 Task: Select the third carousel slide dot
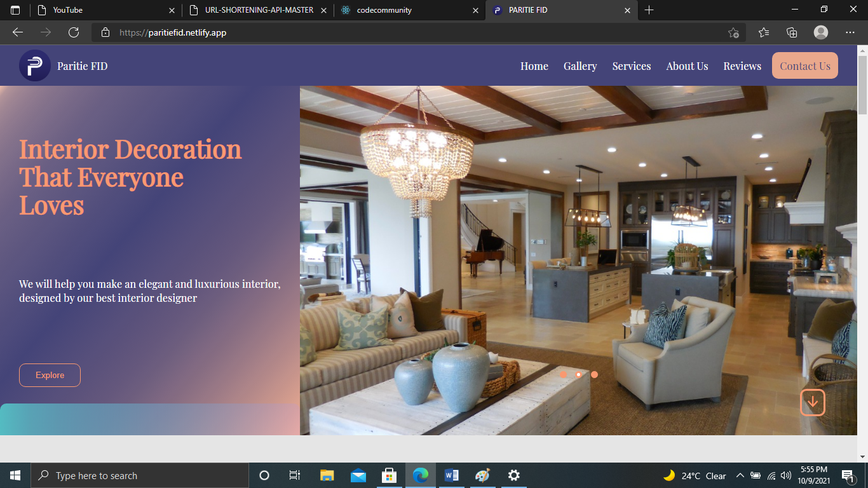click(x=594, y=374)
